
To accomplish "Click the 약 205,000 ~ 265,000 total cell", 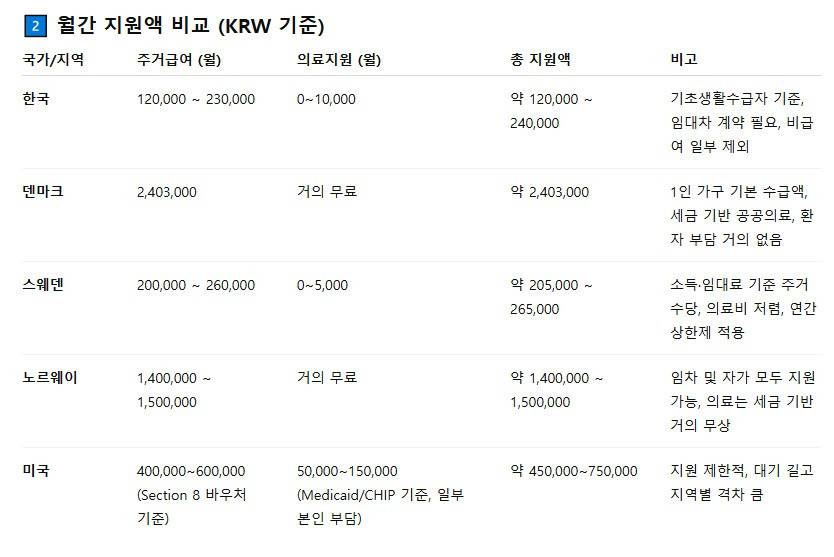I will coord(552,297).
